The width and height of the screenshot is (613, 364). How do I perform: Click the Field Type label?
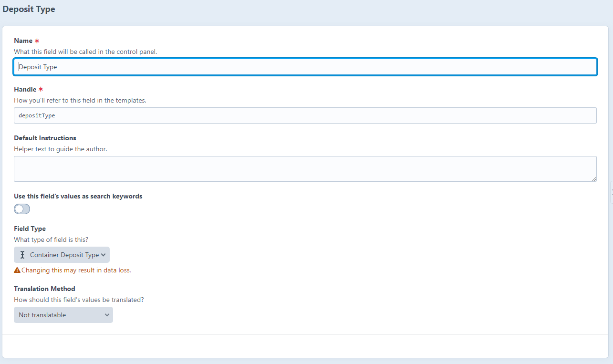(x=30, y=229)
